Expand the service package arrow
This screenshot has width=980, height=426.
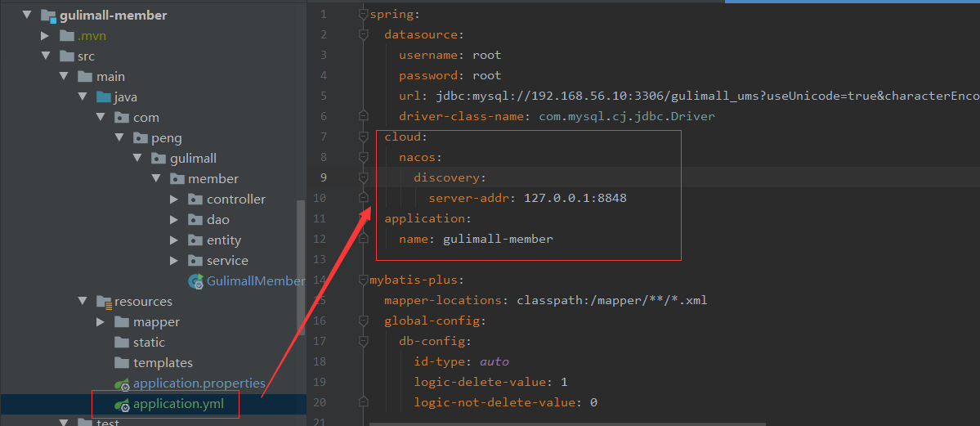click(174, 260)
